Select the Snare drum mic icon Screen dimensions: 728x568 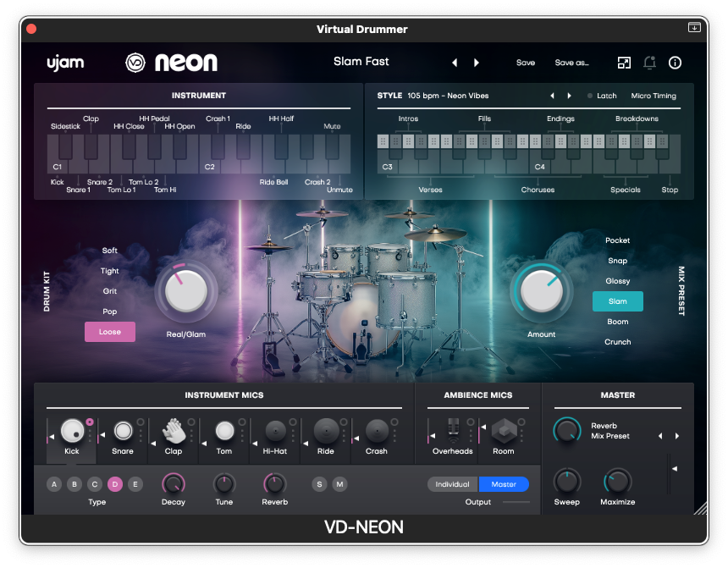[x=123, y=431]
